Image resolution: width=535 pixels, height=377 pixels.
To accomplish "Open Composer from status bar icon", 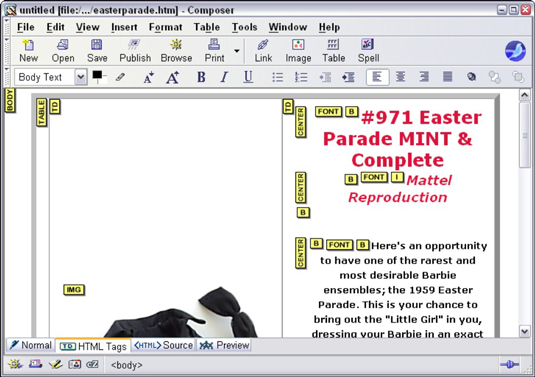I will 55,364.
